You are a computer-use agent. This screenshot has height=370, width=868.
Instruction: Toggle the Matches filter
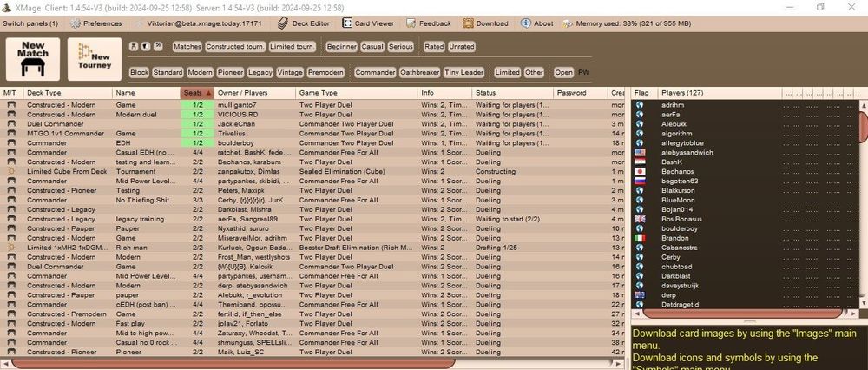187,47
